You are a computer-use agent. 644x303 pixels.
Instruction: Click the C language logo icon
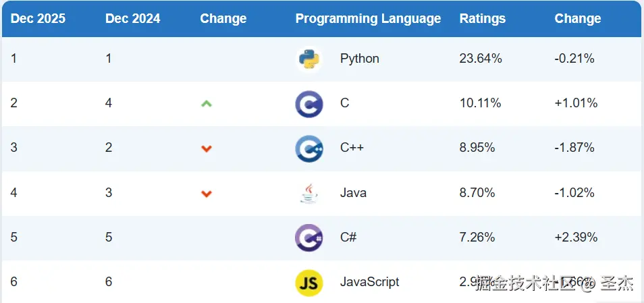point(309,104)
